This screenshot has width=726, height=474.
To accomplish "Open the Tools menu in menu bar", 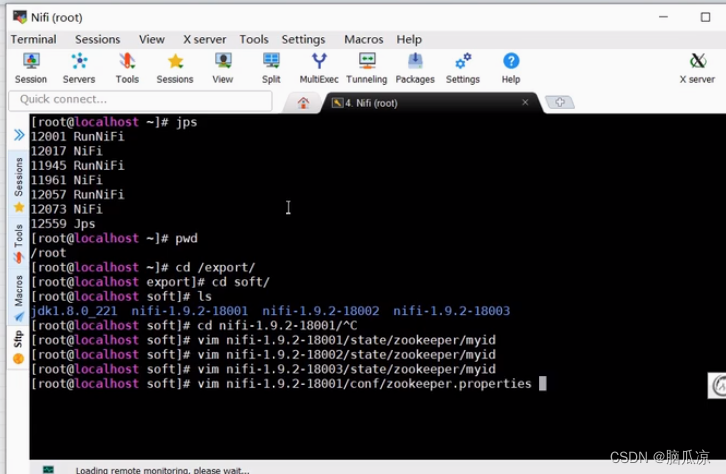I will (254, 39).
